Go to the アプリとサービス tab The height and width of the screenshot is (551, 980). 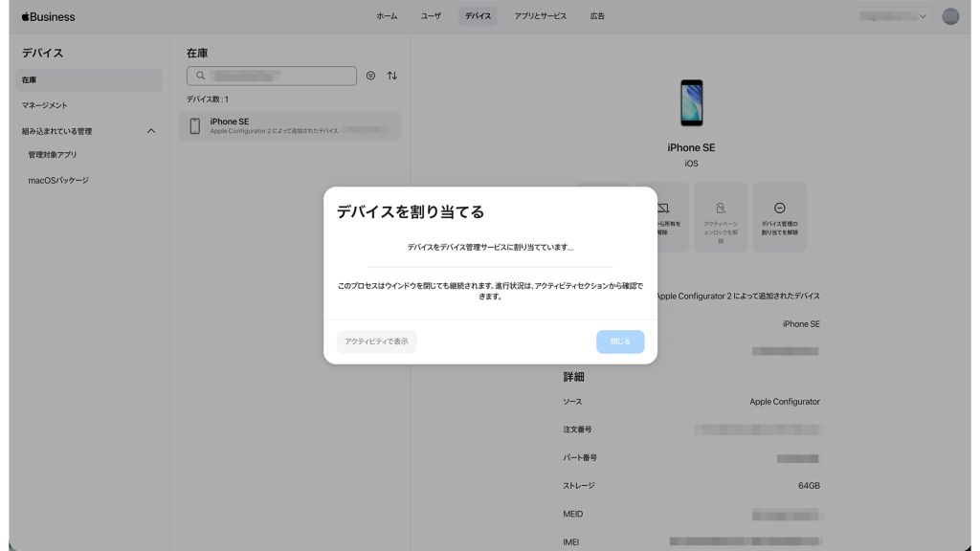540,16
